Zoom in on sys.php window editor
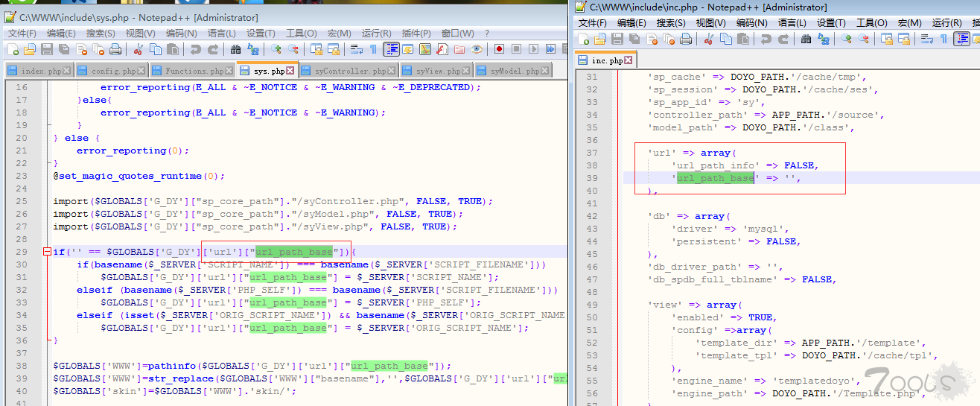The width and height of the screenshot is (980, 406). 276,49
